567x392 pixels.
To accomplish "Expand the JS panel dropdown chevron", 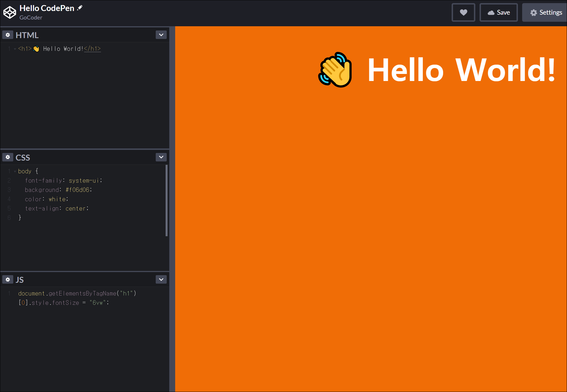I will [161, 279].
